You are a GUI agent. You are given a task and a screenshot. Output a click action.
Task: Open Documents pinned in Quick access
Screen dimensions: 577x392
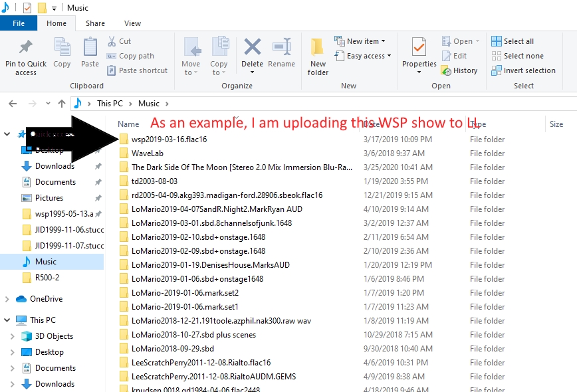point(55,181)
